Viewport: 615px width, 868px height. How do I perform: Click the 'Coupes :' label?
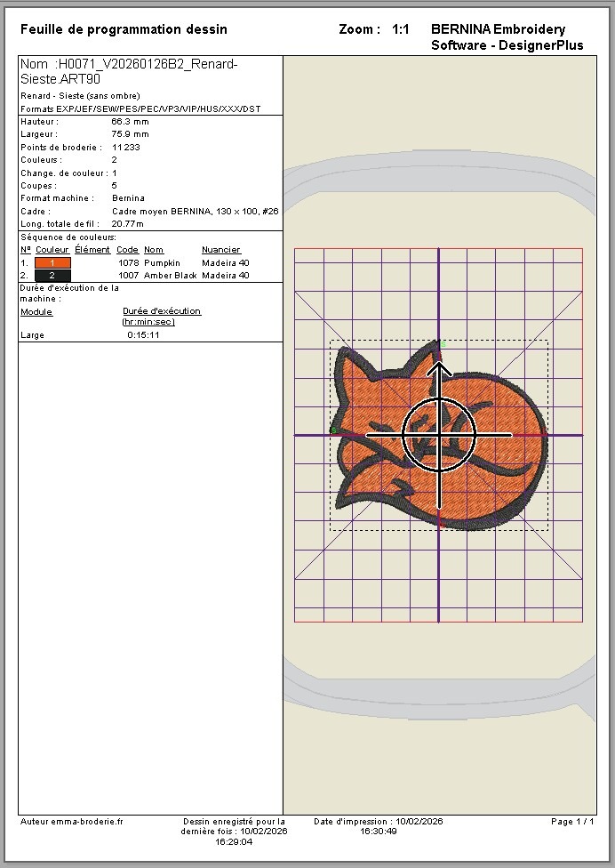pos(39,186)
